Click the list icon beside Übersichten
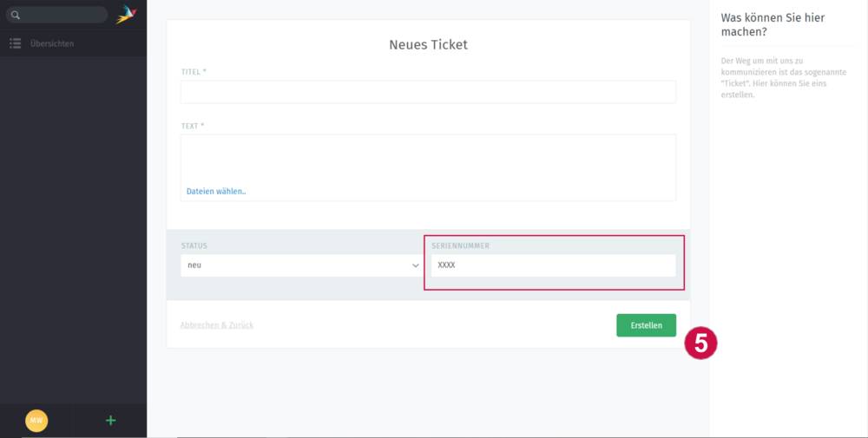The image size is (868, 438). point(15,43)
